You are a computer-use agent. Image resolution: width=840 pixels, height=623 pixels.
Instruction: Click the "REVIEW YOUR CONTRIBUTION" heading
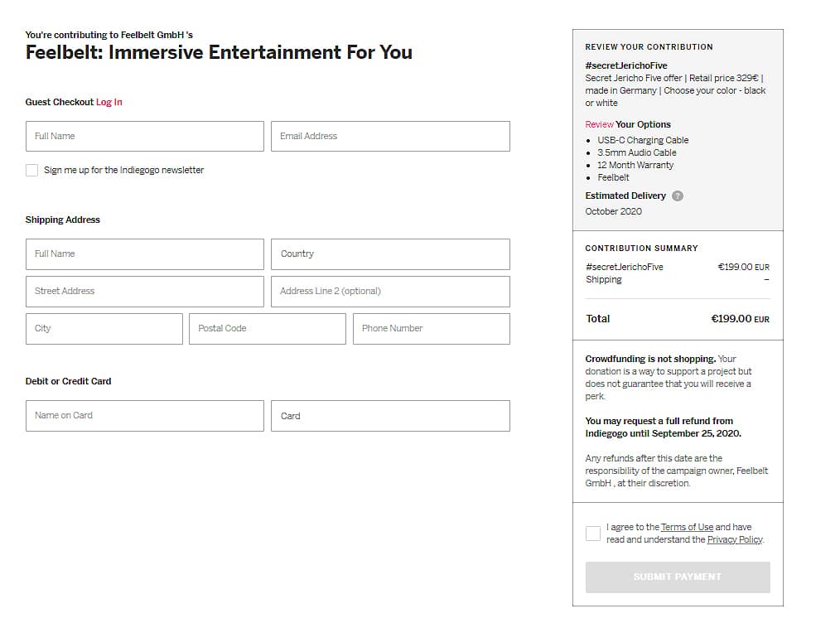pyautogui.click(x=649, y=47)
